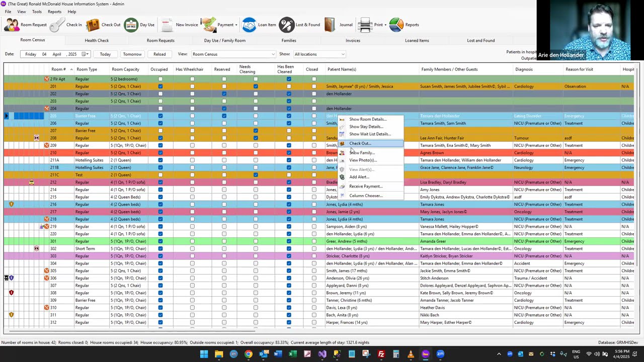644x362 pixels.
Task: Open FileZilla from the taskbar
Action: tap(381, 354)
